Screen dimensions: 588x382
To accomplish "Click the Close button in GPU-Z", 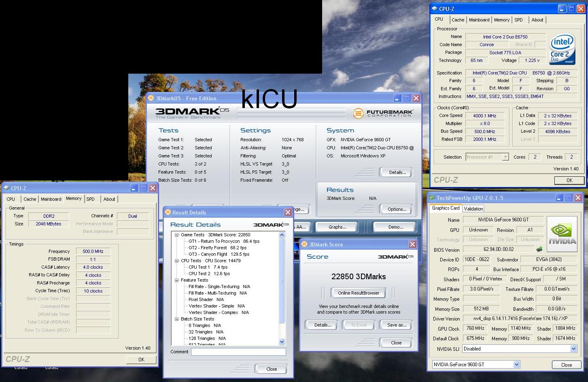I will (x=567, y=365).
